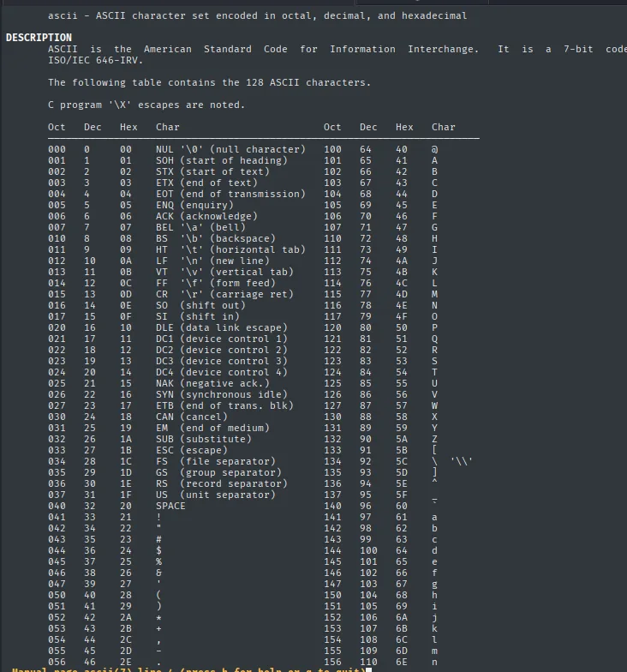
Task: Click the '@' character in the Char column
Action: tap(435, 149)
